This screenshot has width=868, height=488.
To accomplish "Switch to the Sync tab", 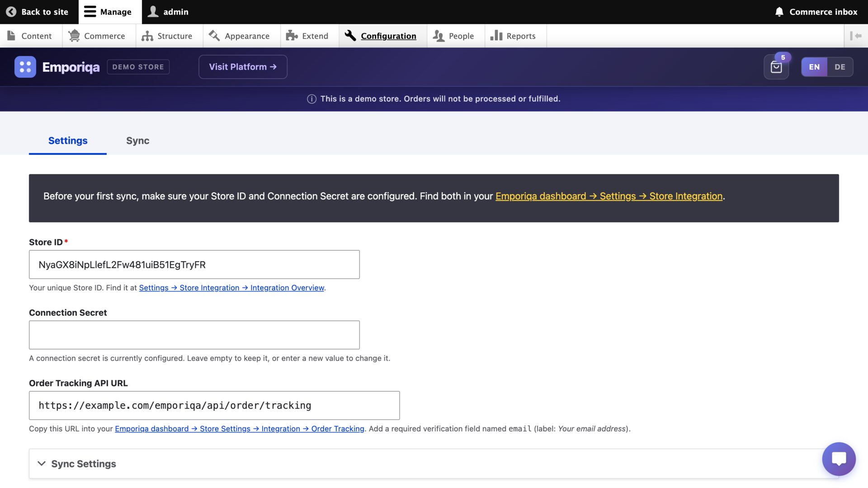I will point(137,141).
